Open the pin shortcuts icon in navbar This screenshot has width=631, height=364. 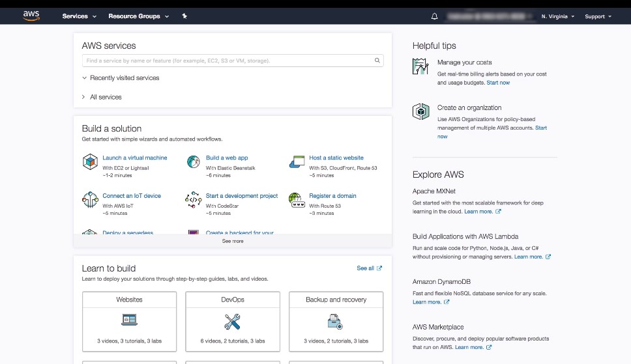pos(184,16)
